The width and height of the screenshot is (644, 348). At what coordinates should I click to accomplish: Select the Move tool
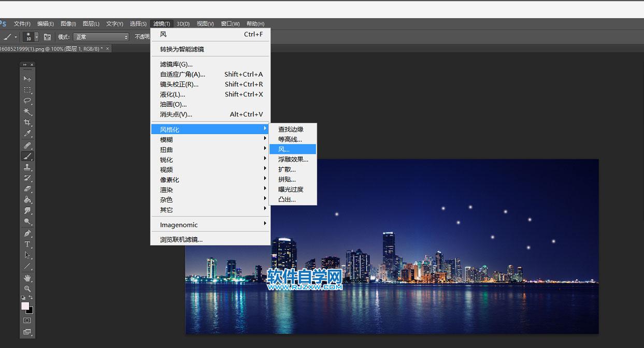(27, 79)
